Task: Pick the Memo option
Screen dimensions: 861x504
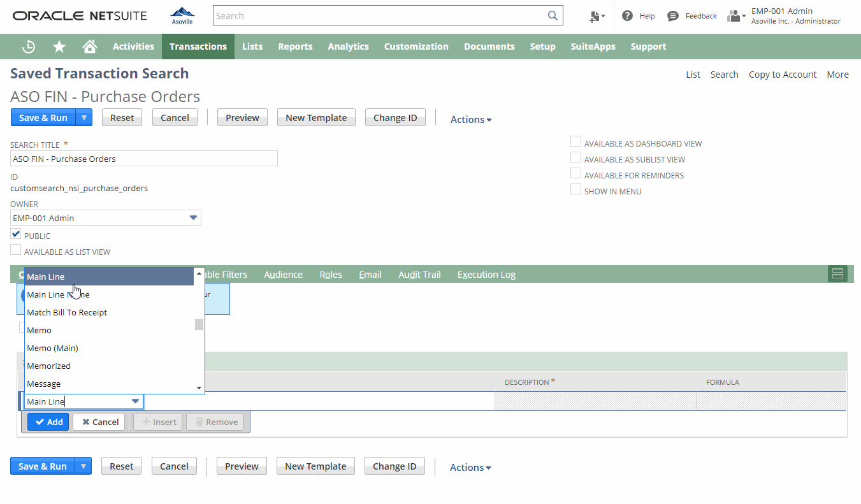Action: (x=109, y=330)
